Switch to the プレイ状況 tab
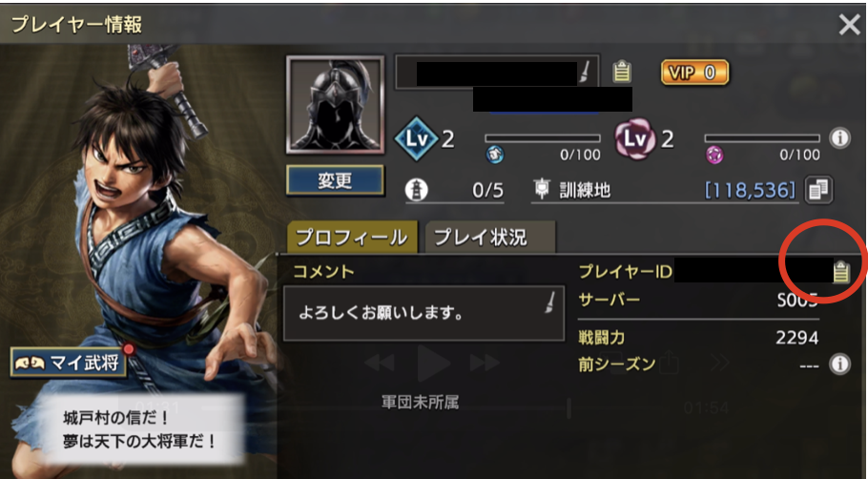Screen dimensions: 868x479 pyautogui.click(x=490, y=237)
